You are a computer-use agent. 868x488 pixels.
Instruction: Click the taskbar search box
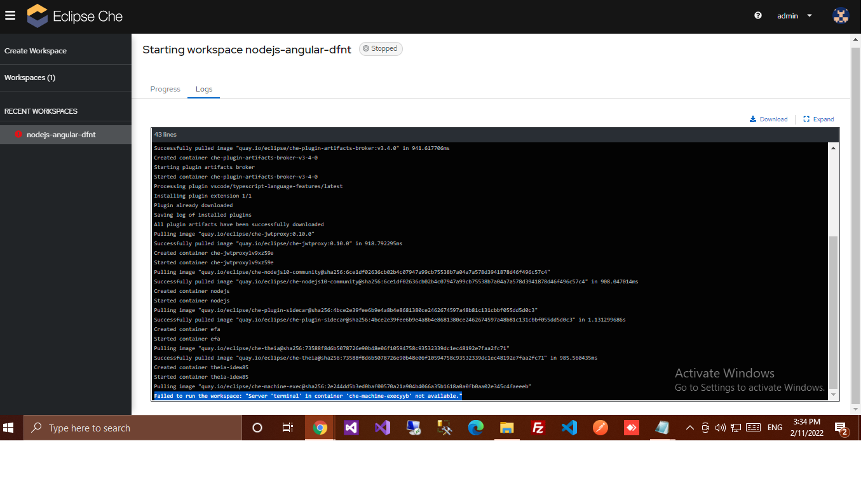tap(133, 428)
